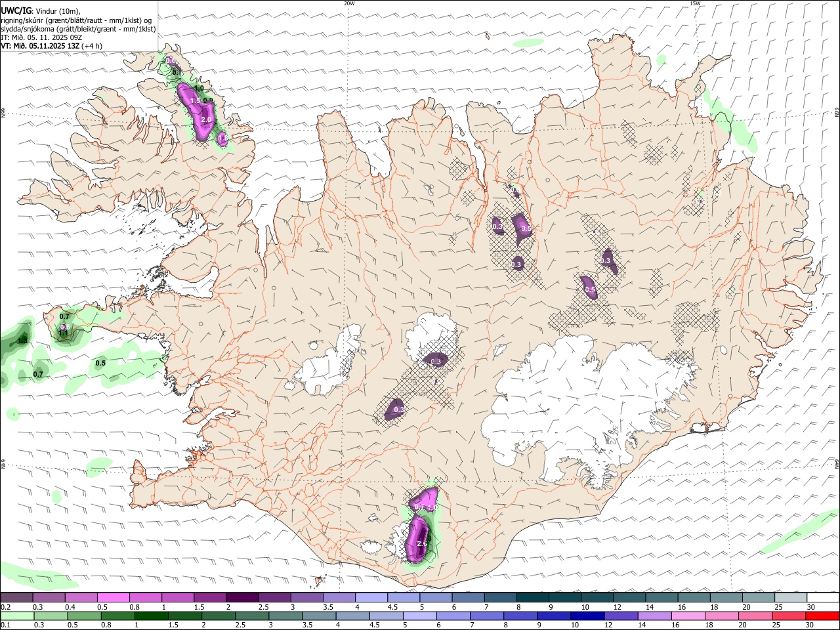The width and height of the screenshot is (840, 630).
Task: Pick the dark teal snow swatch at 8
Action: (533, 598)
